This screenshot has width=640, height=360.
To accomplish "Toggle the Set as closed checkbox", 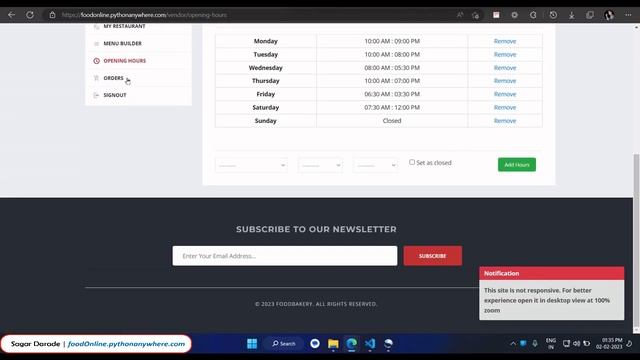I will coord(412,162).
